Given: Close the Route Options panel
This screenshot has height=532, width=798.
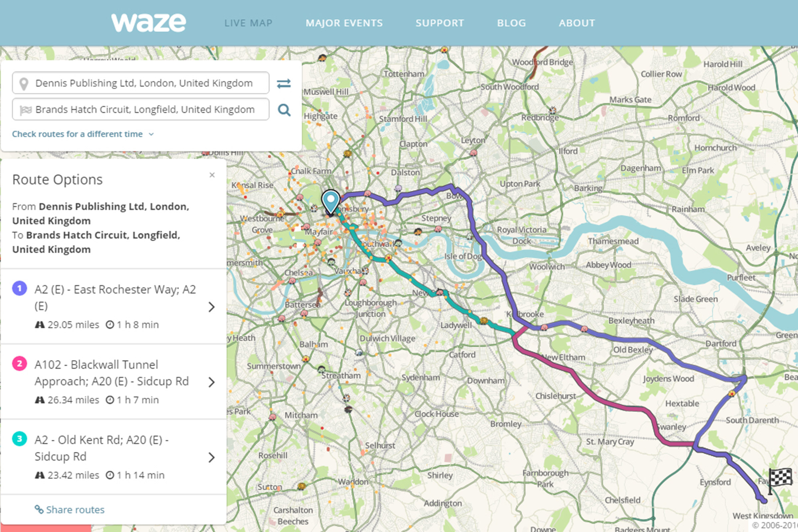Looking at the screenshot, I should (x=212, y=175).
